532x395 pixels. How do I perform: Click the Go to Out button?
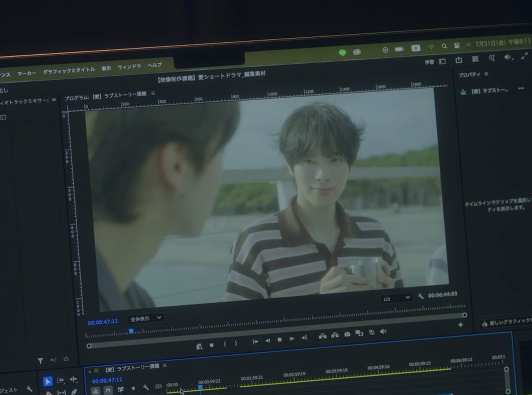(x=304, y=337)
